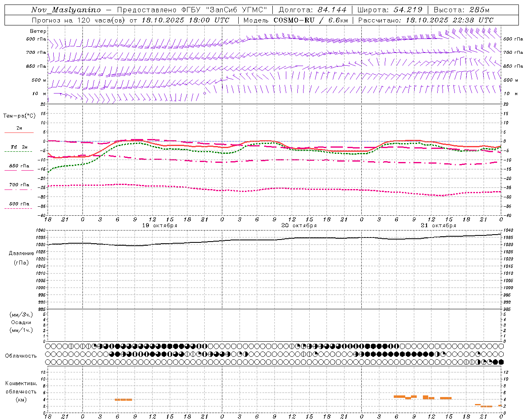Click the small circle marker in the 10 м wind row

(x=205, y=94)
